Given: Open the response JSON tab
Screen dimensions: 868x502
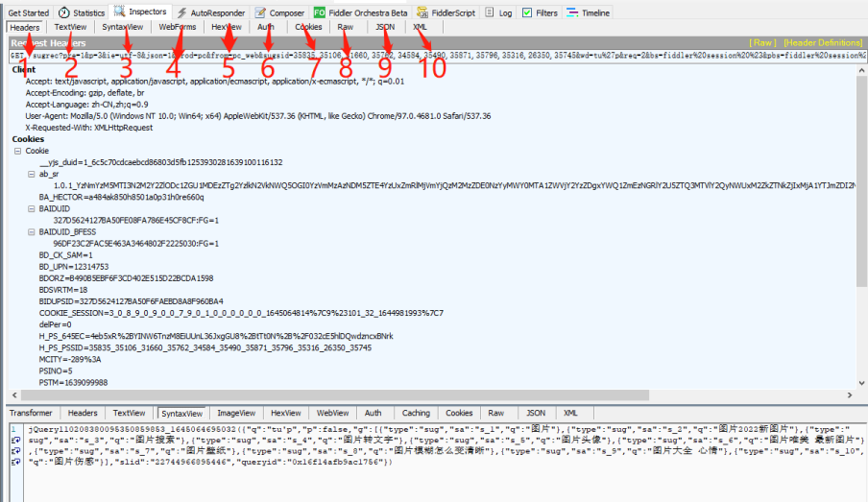Looking at the screenshot, I should point(536,413).
